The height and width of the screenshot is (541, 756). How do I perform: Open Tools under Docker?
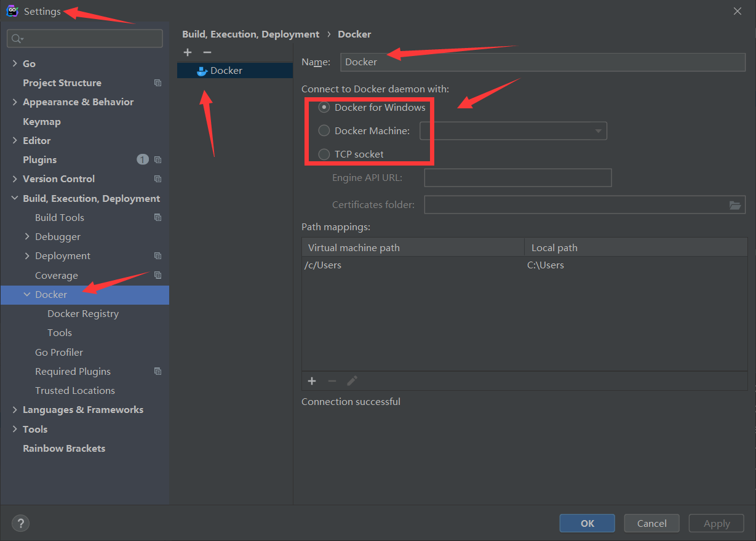(x=60, y=332)
